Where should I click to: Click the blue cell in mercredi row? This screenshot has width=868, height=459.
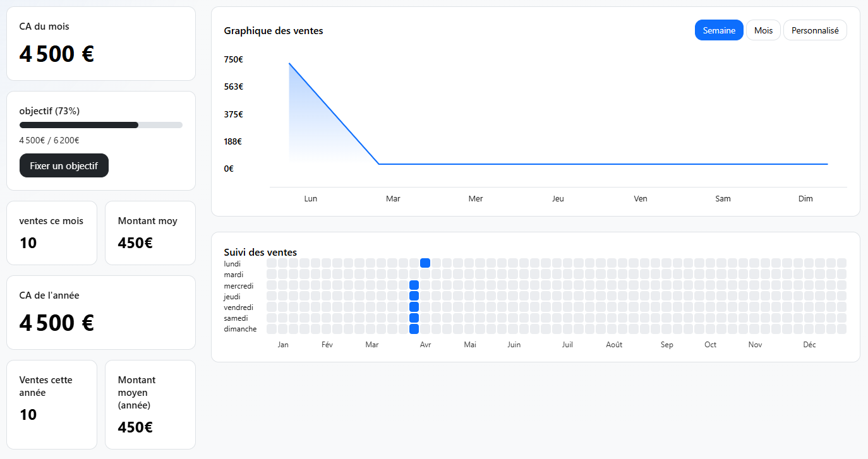pos(414,285)
